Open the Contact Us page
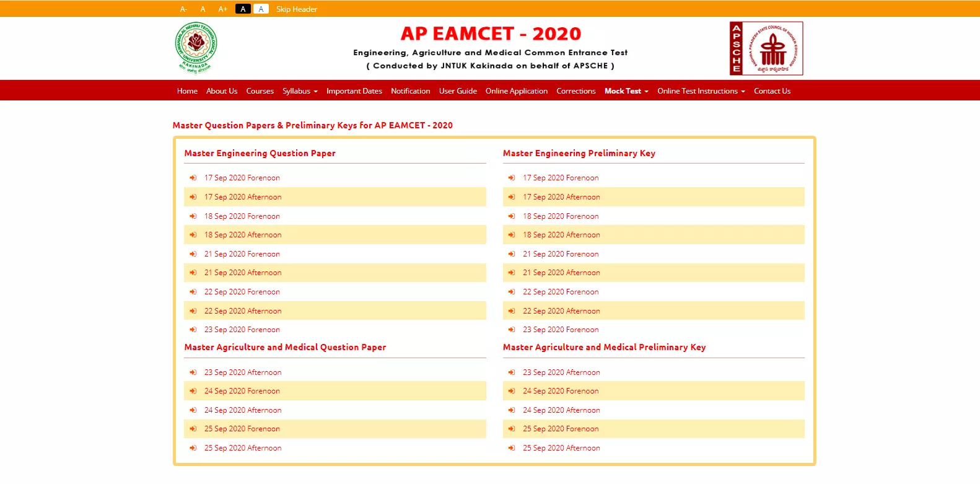The image size is (980, 484). point(772,91)
